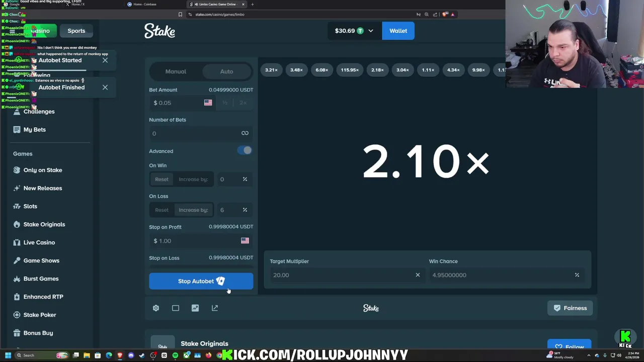Close the Limbo Casino browser tab
This screenshot has height=362, width=644.
point(244,4)
